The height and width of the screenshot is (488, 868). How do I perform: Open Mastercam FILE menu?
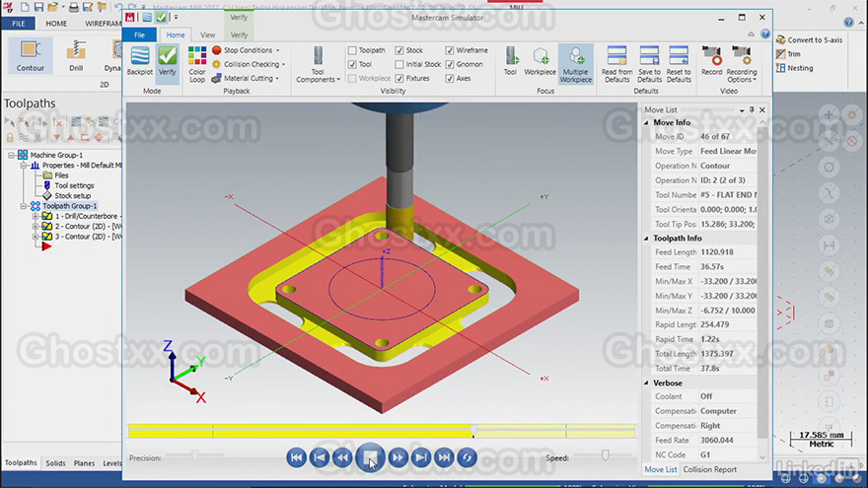[19, 24]
